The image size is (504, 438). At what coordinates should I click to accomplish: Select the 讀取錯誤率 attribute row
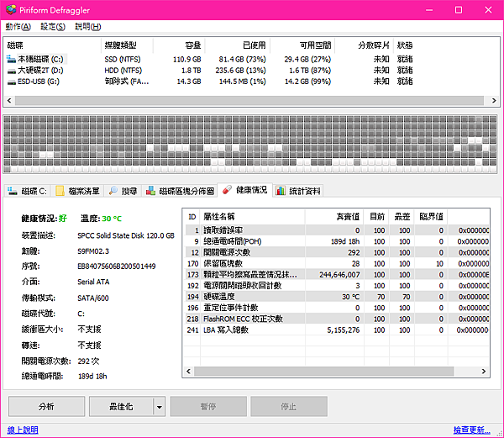[x=337, y=230]
